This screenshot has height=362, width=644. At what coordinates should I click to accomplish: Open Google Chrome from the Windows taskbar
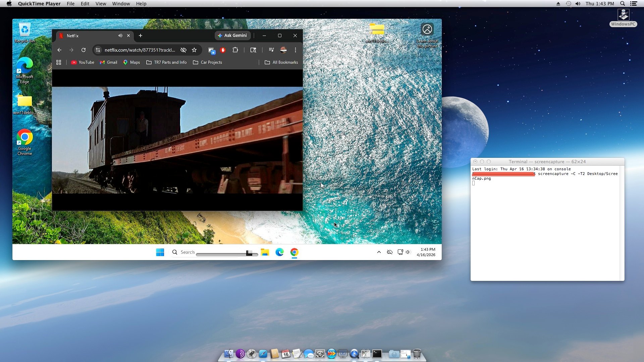point(294,252)
